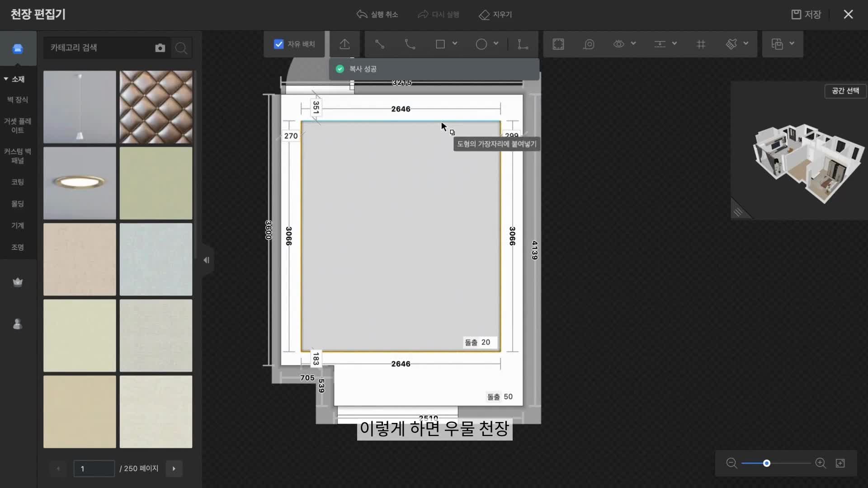Click the zoom slider handle
Screen dimensions: 868x488
pyautogui.click(x=767, y=463)
